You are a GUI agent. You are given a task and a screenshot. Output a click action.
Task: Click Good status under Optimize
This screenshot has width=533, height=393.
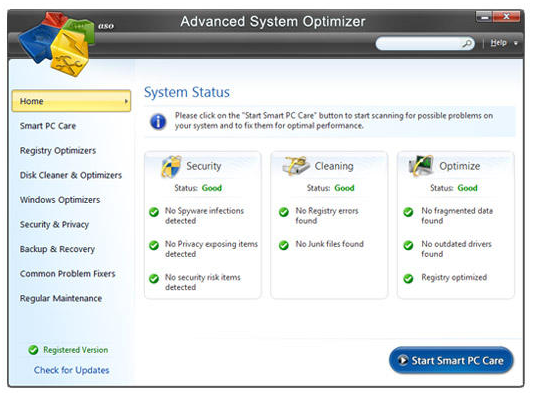coord(467,188)
